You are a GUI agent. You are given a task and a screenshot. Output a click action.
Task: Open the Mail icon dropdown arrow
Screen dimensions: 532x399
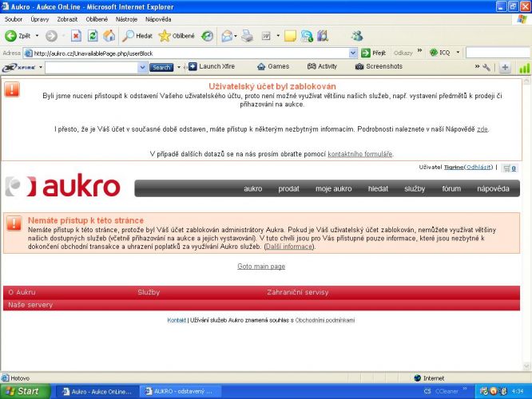(x=236, y=36)
